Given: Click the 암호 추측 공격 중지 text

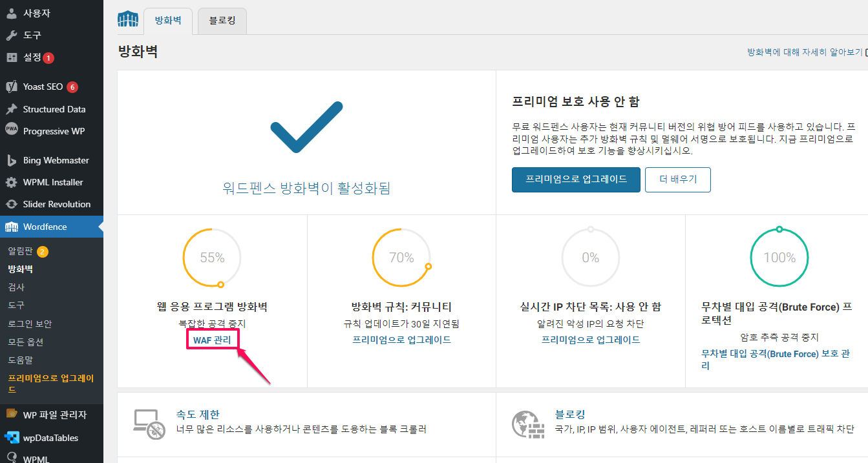Looking at the screenshot, I should click(x=779, y=337).
